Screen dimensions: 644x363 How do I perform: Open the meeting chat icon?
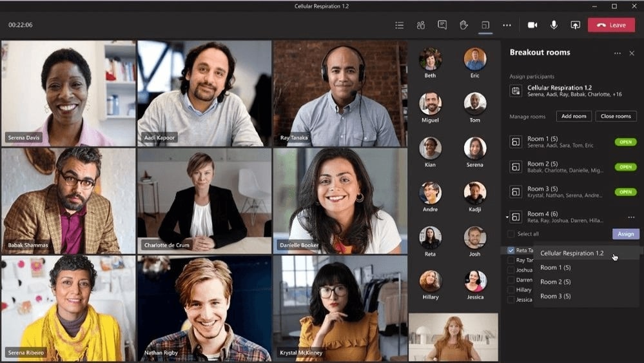pyautogui.click(x=442, y=25)
